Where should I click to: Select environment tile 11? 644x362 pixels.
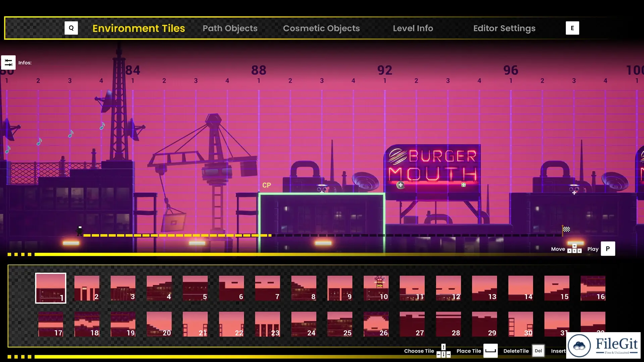pyautogui.click(x=412, y=288)
